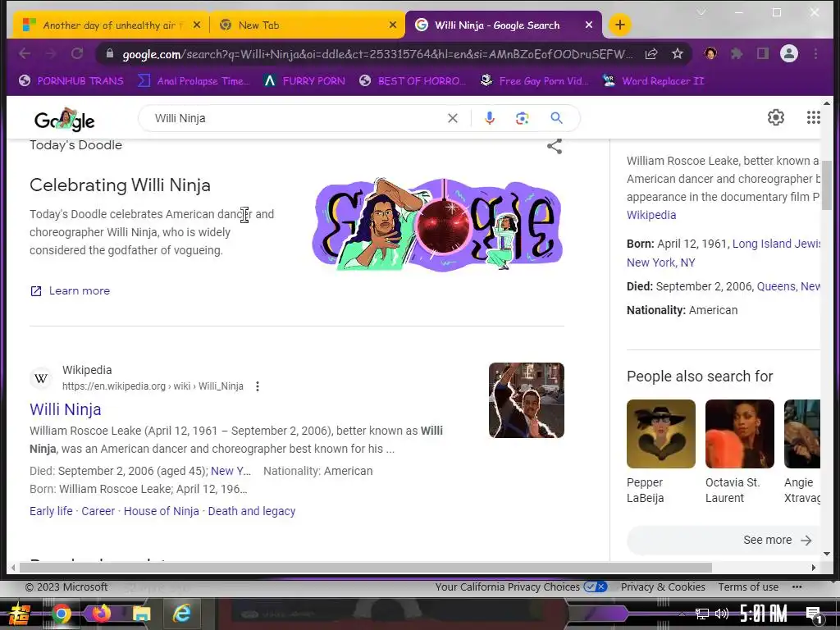Reload the page with refresh icon
The width and height of the screenshot is (840, 630).
pyautogui.click(x=77, y=53)
